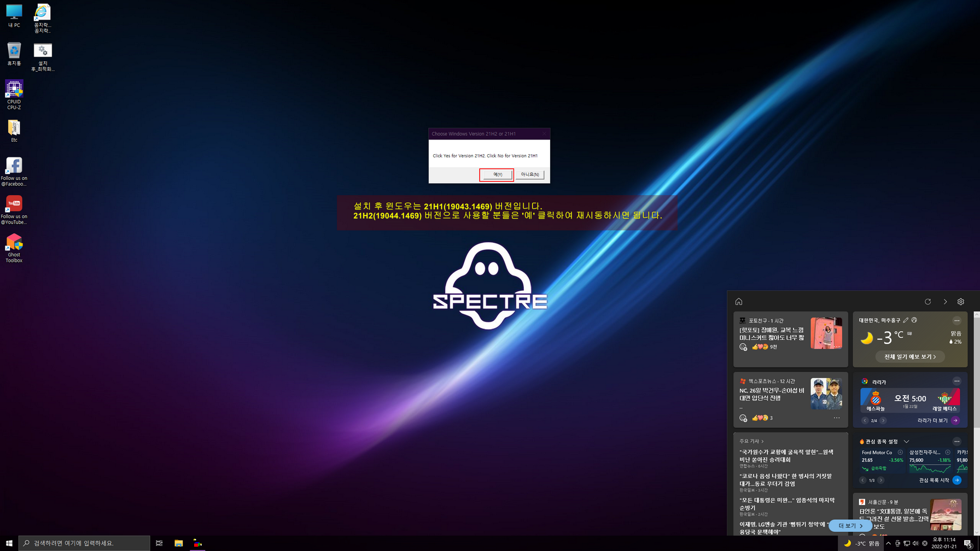
Task: Go to previous page of stock watchlist
Action: 862,480
